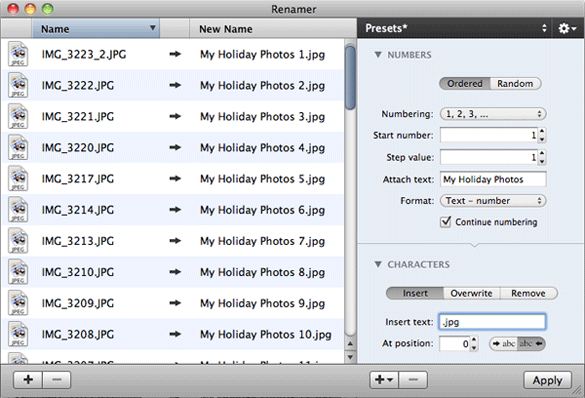Apply the renaming

(547, 380)
